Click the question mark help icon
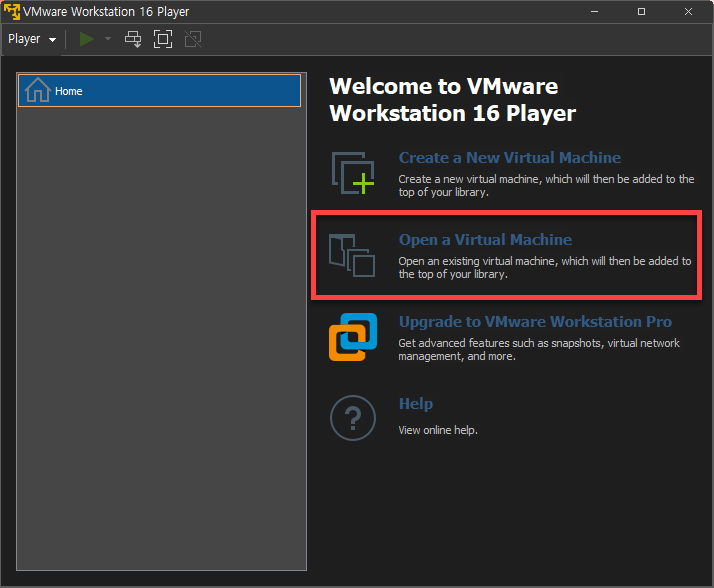714x588 pixels. coord(353,418)
